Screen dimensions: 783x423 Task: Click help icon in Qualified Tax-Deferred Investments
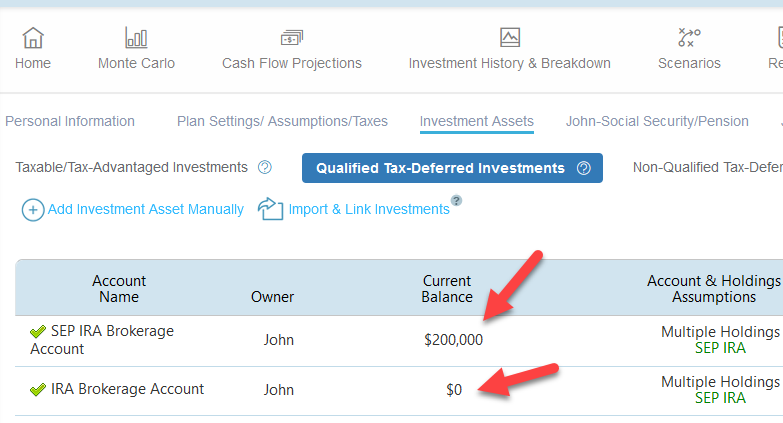click(583, 168)
